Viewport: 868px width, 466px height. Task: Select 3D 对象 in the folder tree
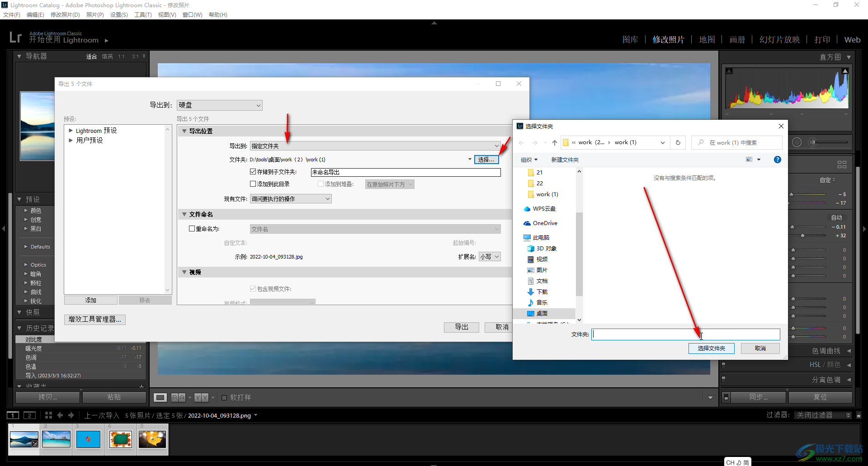coord(542,249)
